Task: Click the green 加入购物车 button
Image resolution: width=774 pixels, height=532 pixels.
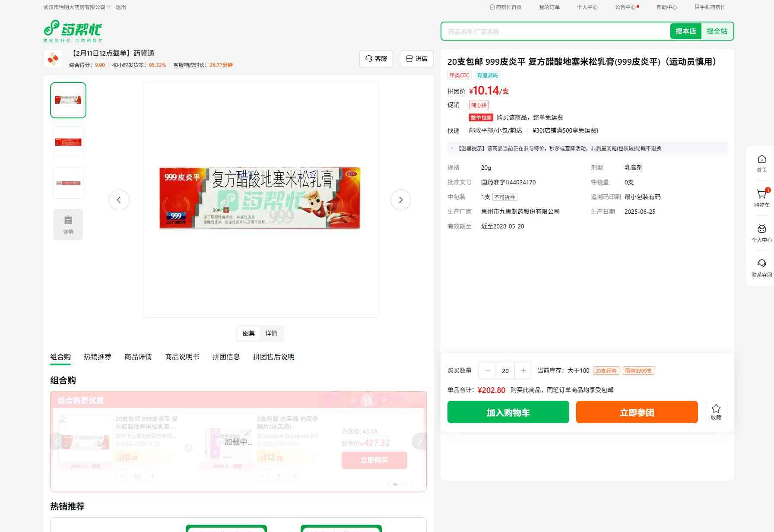Action: (x=508, y=412)
